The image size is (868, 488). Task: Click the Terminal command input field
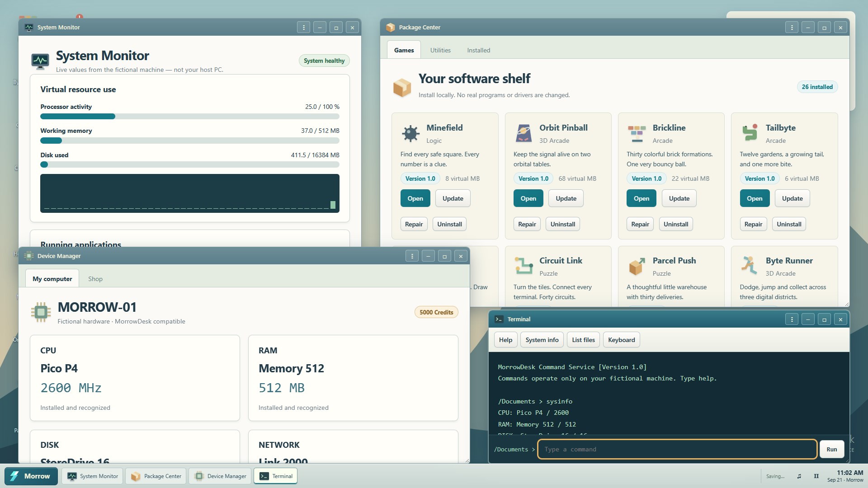677,449
